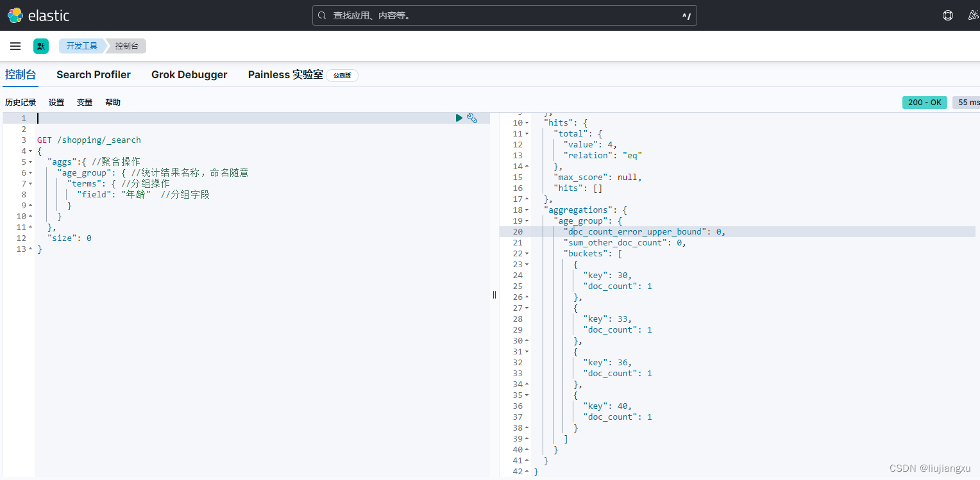
Task: Click the "key": 30 line
Action: click(608, 276)
